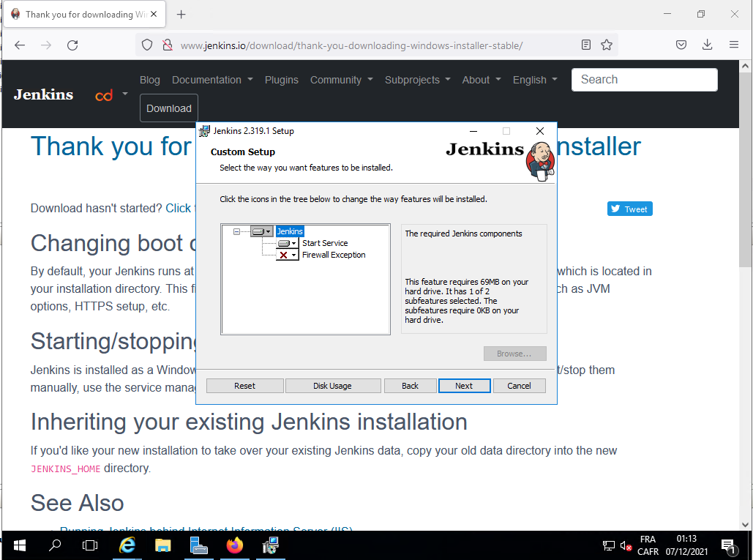This screenshot has height=560, width=753.
Task: Click the Start Service drive icon
Action: tap(288, 243)
